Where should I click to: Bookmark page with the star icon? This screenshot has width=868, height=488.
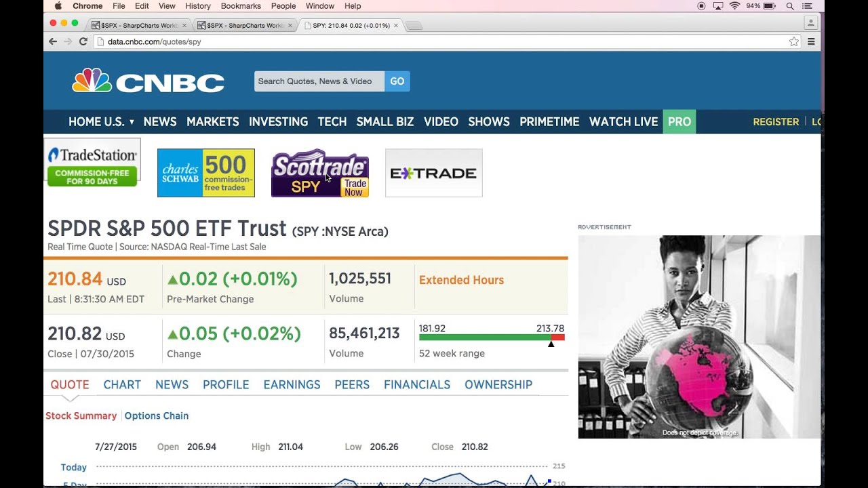pos(794,41)
